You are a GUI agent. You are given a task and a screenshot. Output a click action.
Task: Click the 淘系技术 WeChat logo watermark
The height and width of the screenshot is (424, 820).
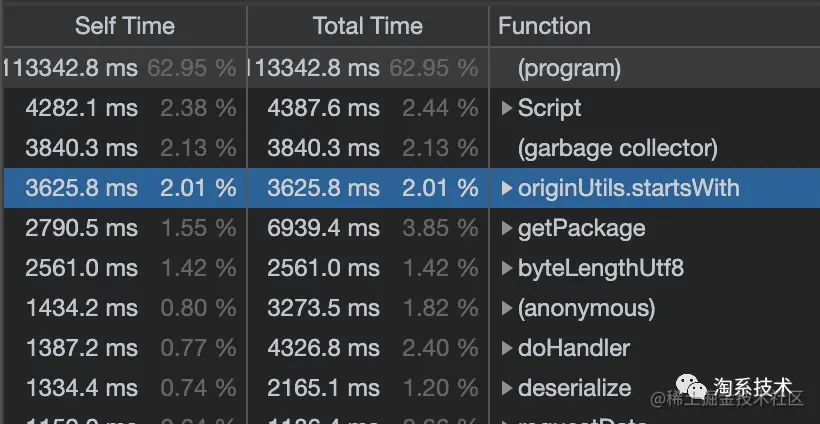(691, 386)
